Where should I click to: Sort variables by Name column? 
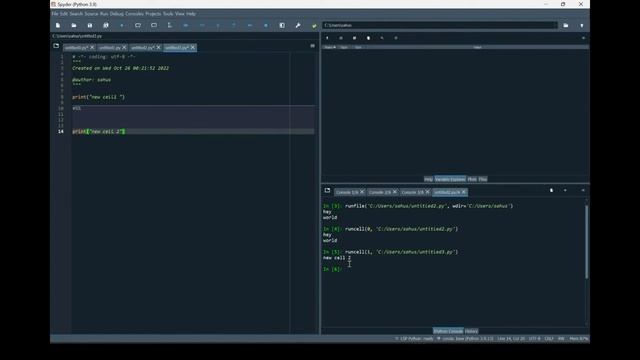329,47
